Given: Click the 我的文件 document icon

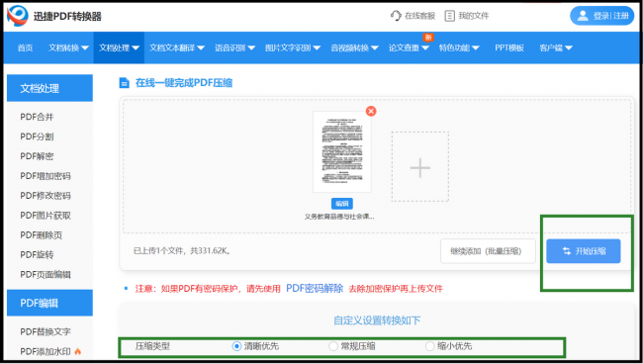Looking at the screenshot, I should coord(450,16).
